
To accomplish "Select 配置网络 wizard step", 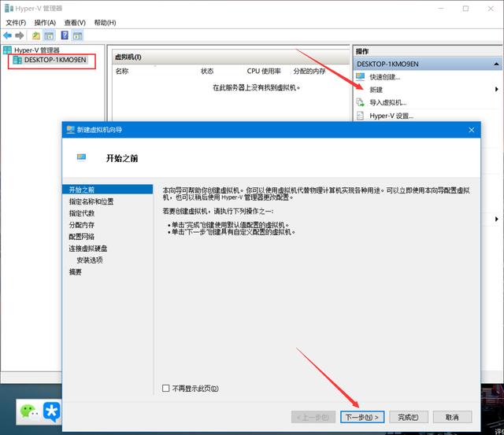I will click(x=82, y=237).
